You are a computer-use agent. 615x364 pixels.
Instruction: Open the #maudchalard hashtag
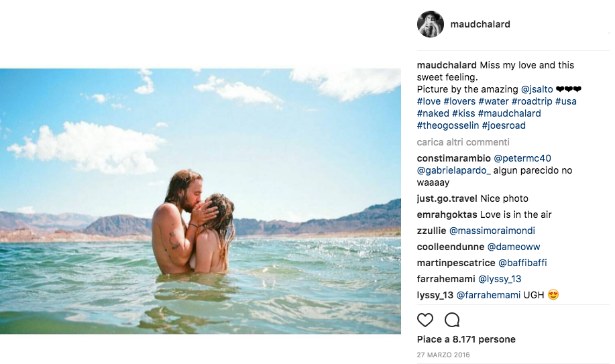[509, 113]
